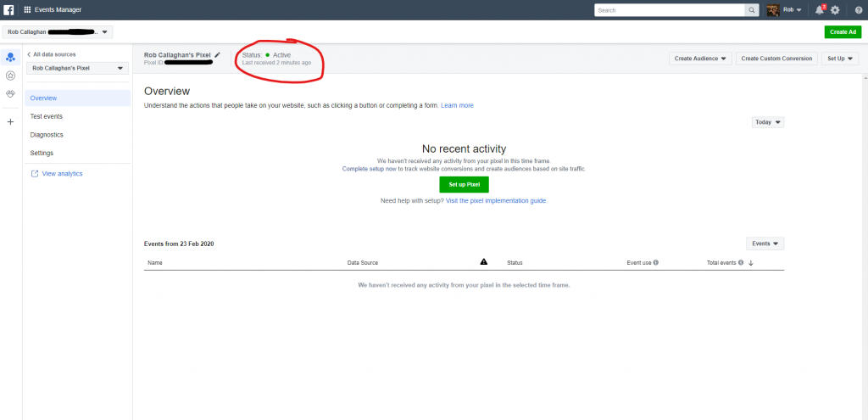Click the green Set up Pixel button
This screenshot has width=868, height=420.
point(464,184)
